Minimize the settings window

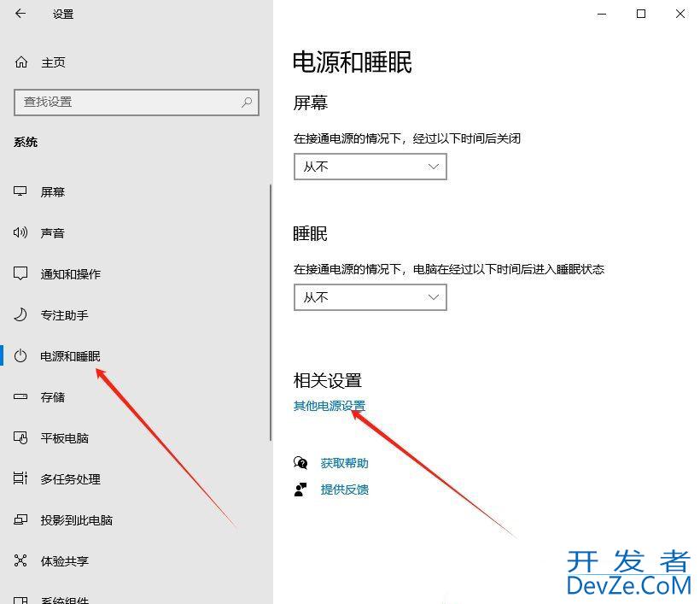(x=602, y=14)
